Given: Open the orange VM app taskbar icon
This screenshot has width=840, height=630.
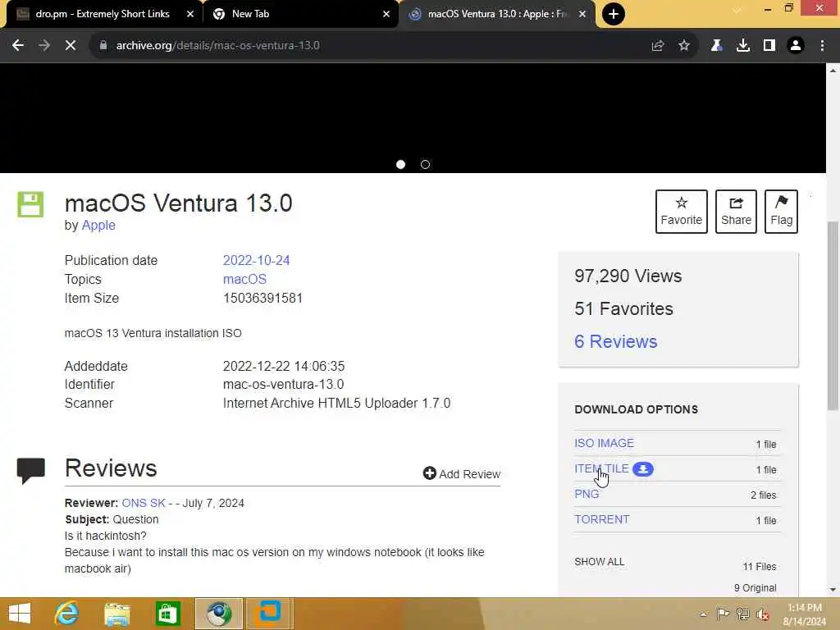Looking at the screenshot, I should click(x=269, y=614).
